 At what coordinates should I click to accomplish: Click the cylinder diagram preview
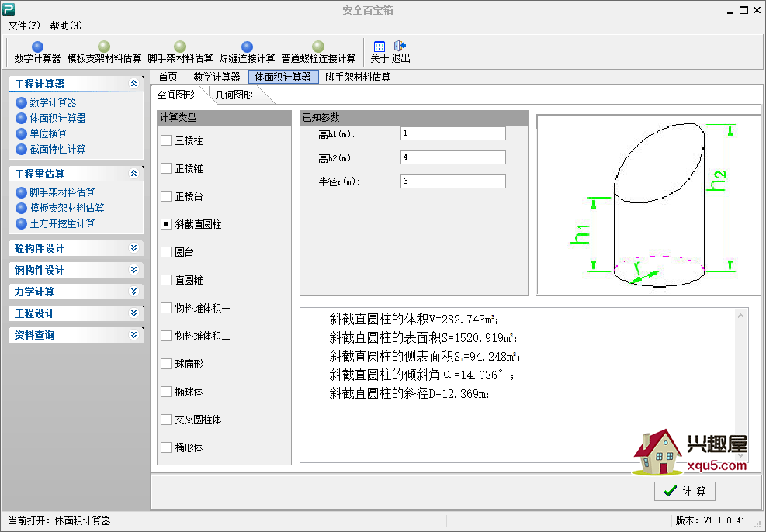[648, 205]
